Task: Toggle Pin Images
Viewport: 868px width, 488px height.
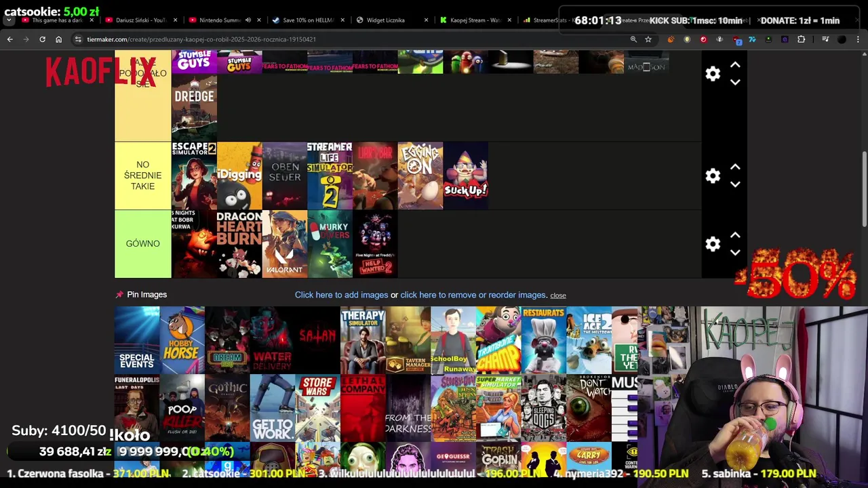Action: point(141,294)
